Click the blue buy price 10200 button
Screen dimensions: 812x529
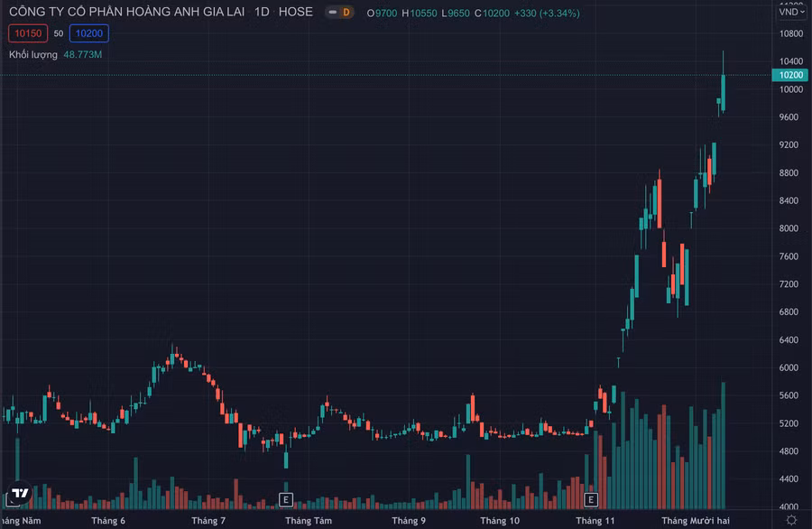(x=88, y=33)
